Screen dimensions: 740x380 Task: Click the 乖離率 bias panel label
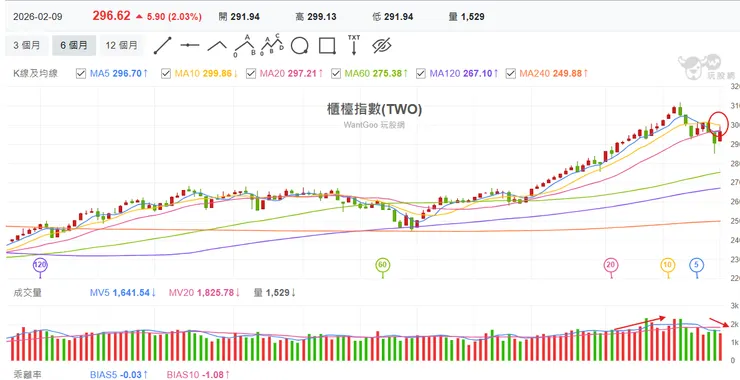tap(28, 375)
